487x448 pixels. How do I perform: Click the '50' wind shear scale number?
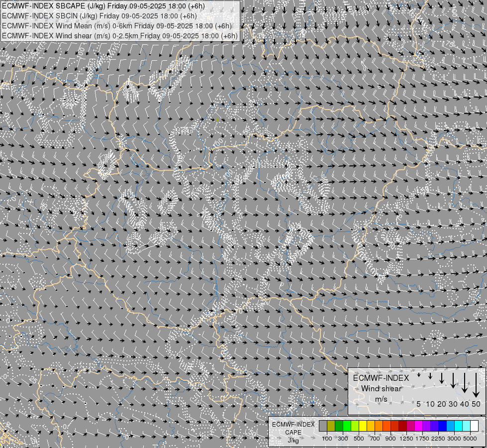(476, 404)
